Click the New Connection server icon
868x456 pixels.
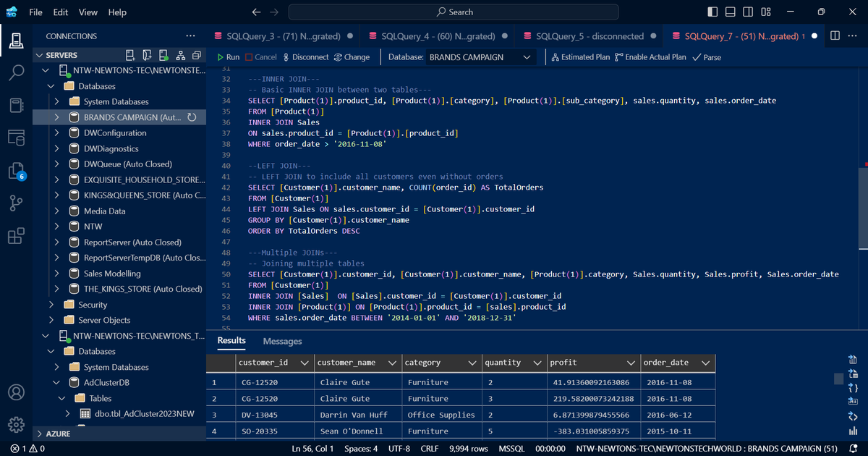click(x=131, y=55)
